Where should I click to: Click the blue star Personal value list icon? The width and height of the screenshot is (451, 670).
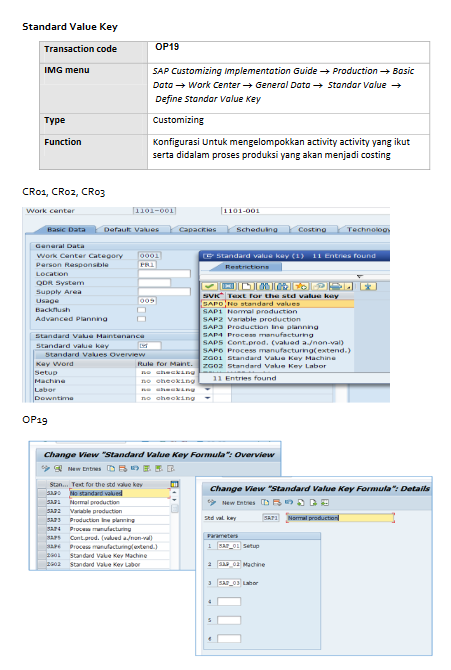tap(368, 286)
